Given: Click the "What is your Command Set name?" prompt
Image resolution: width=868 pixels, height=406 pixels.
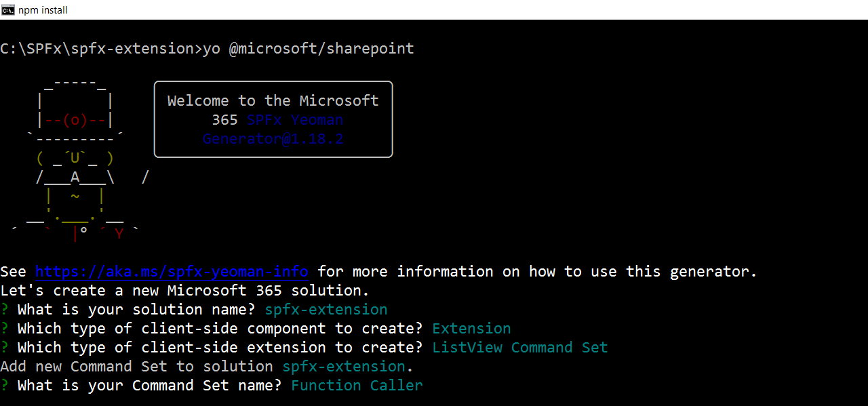Looking at the screenshot, I should 149,386.
